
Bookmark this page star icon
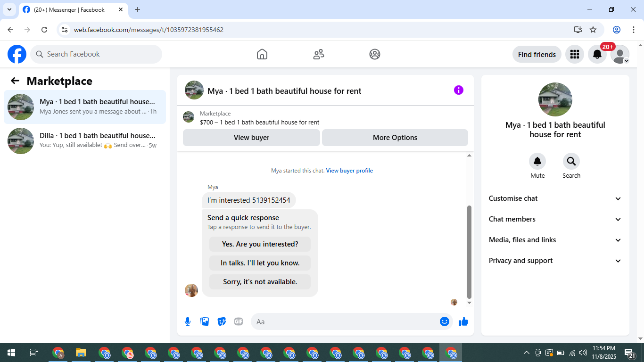point(593,30)
